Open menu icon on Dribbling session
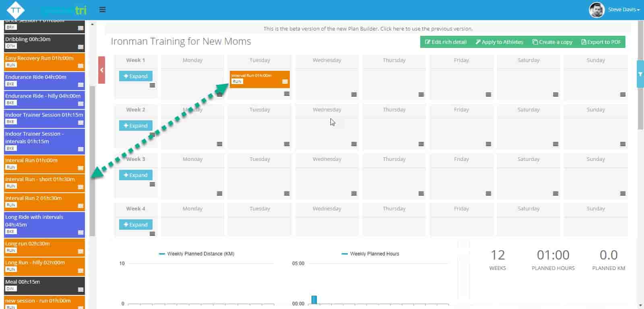 [x=81, y=47]
